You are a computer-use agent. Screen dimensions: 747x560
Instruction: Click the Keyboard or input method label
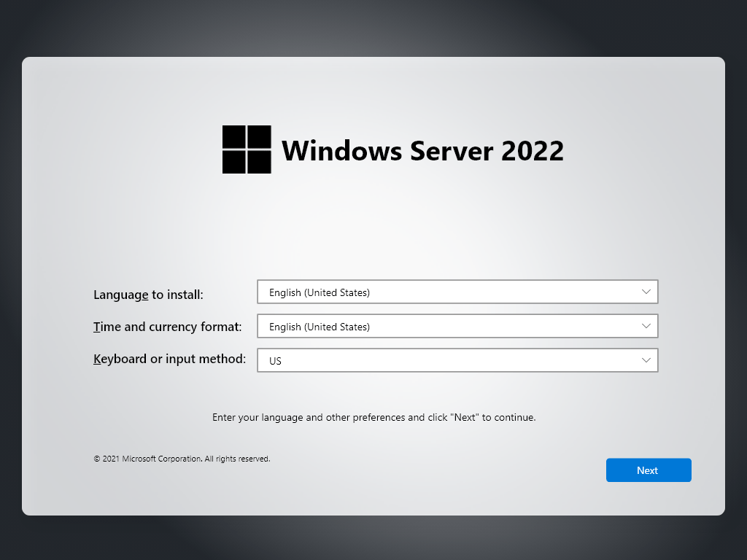point(169,359)
